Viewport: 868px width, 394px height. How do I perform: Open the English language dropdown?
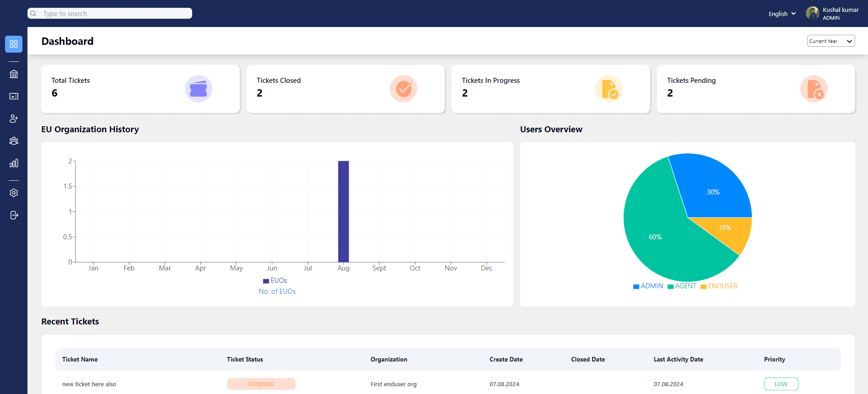782,14
